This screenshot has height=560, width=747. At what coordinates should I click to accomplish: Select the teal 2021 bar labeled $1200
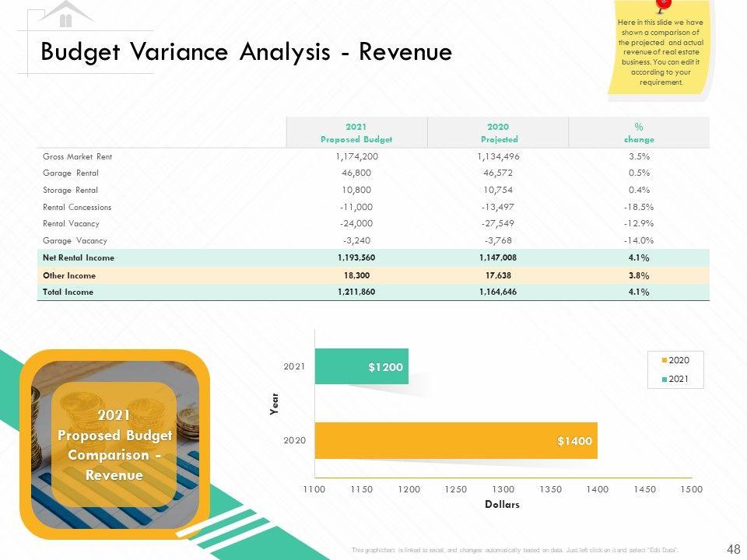tap(362, 366)
